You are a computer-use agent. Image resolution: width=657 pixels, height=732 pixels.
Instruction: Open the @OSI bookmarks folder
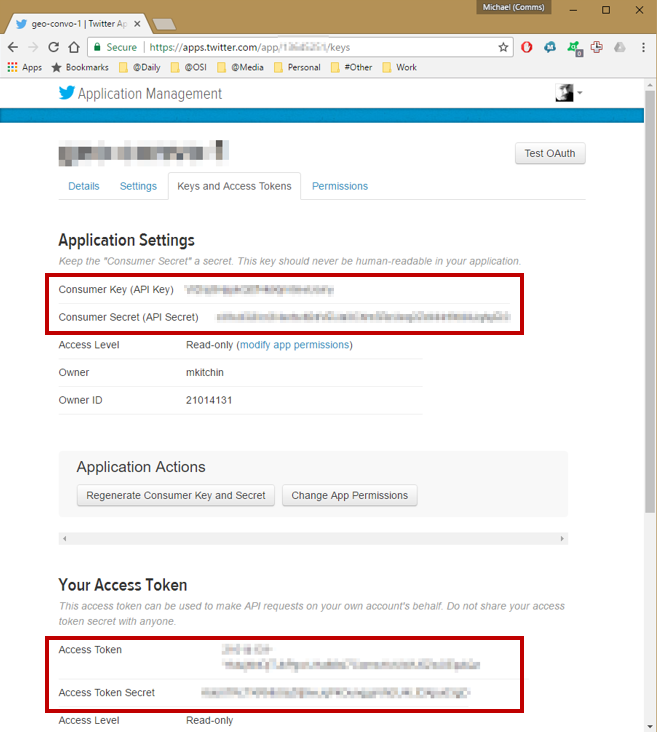coord(189,67)
